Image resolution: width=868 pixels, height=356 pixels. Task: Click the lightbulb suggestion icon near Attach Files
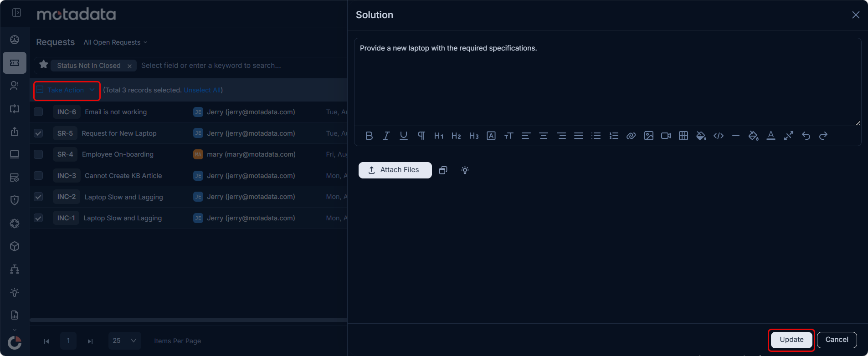(465, 170)
